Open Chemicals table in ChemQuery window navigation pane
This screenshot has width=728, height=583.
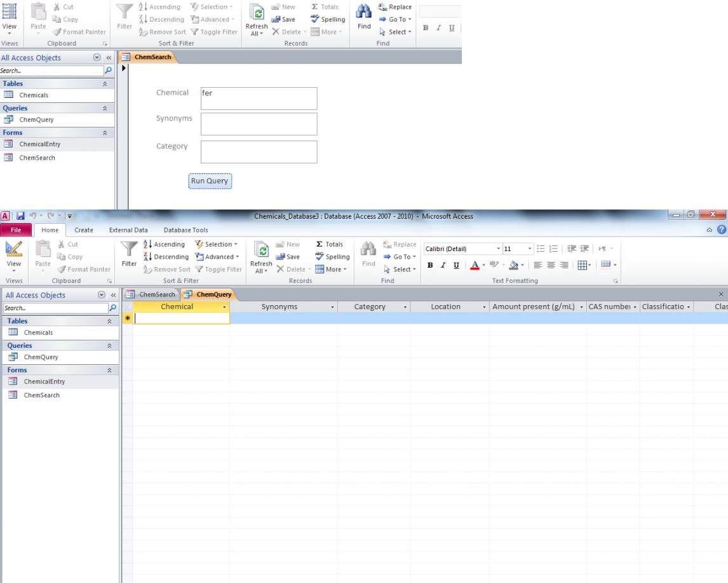(38, 333)
